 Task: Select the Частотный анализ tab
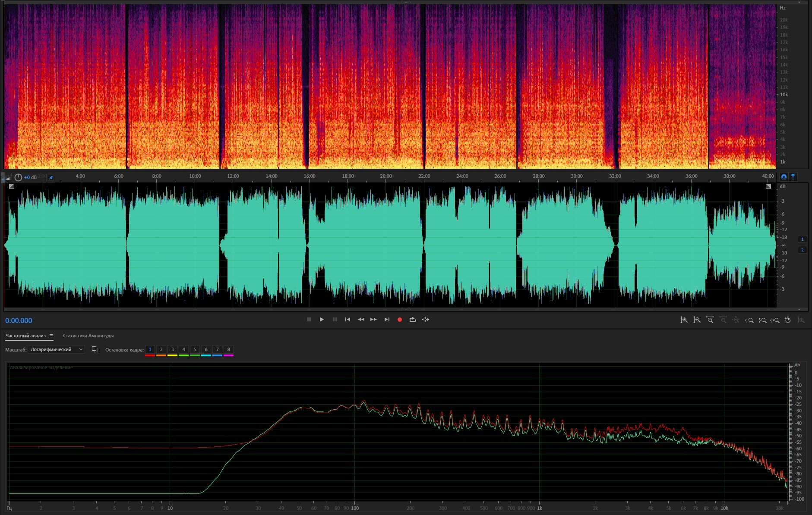[25, 336]
